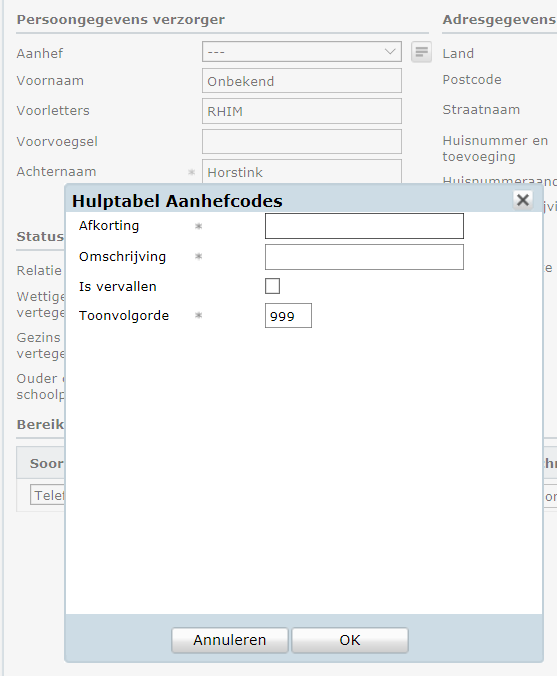The image size is (557, 676).
Task: Click the Is vervallen label text
Action: [x=117, y=286]
